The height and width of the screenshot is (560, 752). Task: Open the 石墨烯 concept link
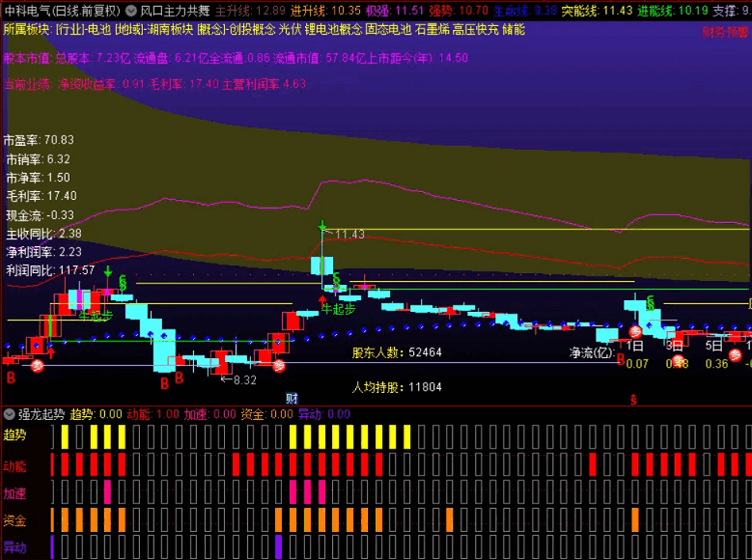pyautogui.click(x=432, y=30)
